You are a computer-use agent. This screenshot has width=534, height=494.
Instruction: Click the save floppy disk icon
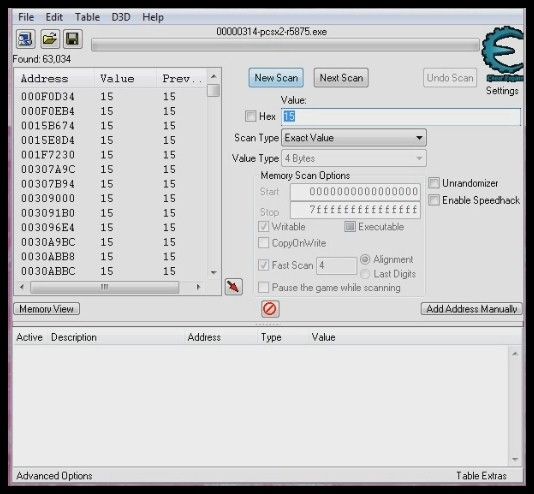[73, 39]
